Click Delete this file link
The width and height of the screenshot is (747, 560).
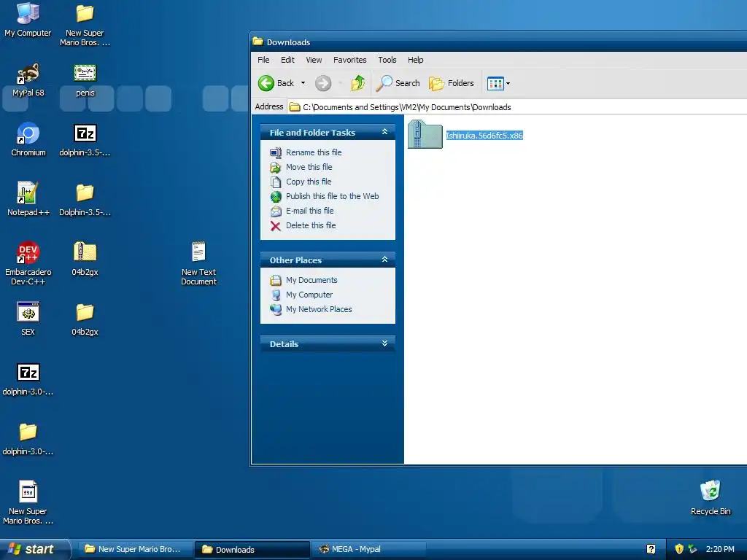point(311,225)
